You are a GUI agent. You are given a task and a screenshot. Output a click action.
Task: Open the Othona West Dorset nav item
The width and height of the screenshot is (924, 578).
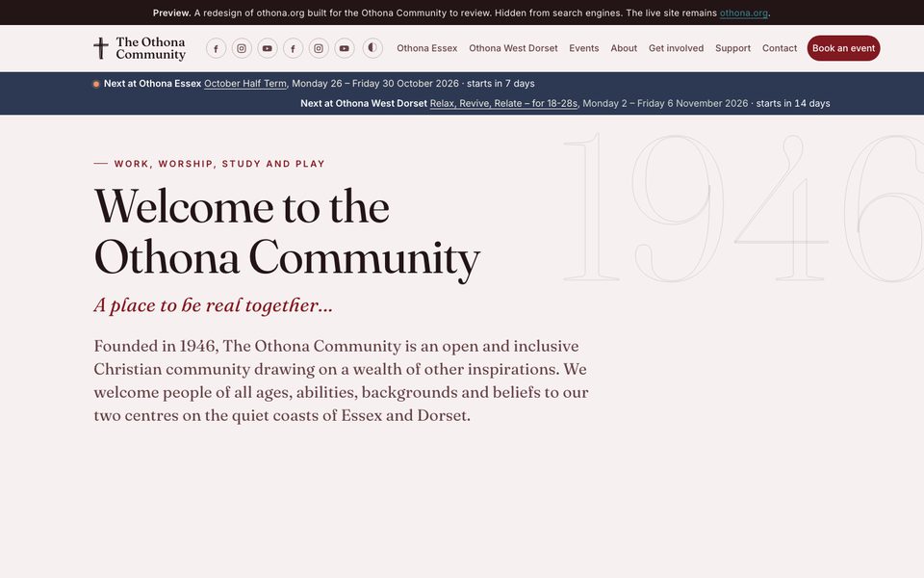click(513, 48)
